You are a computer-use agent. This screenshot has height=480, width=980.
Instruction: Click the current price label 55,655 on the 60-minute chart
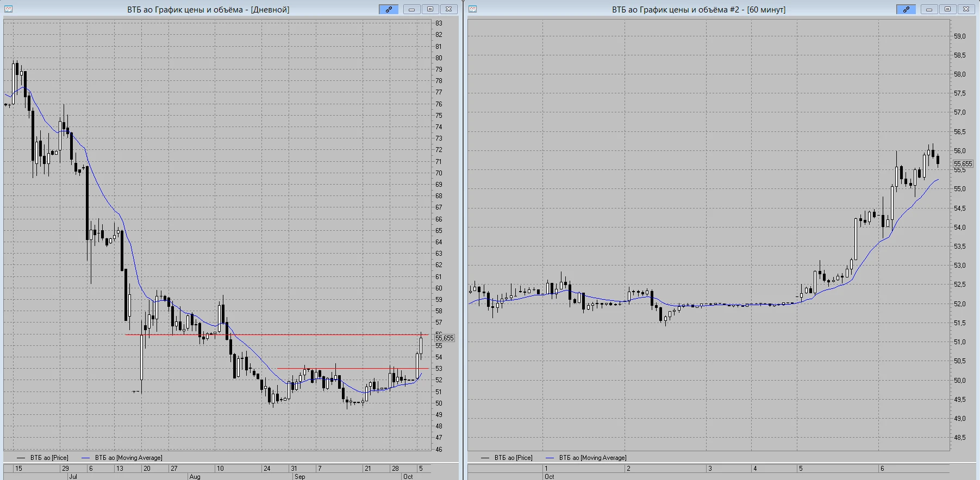click(x=963, y=163)
